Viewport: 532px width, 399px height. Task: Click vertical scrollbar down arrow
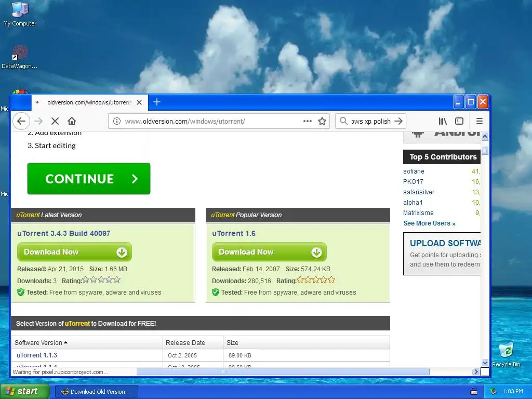[485, 363]
